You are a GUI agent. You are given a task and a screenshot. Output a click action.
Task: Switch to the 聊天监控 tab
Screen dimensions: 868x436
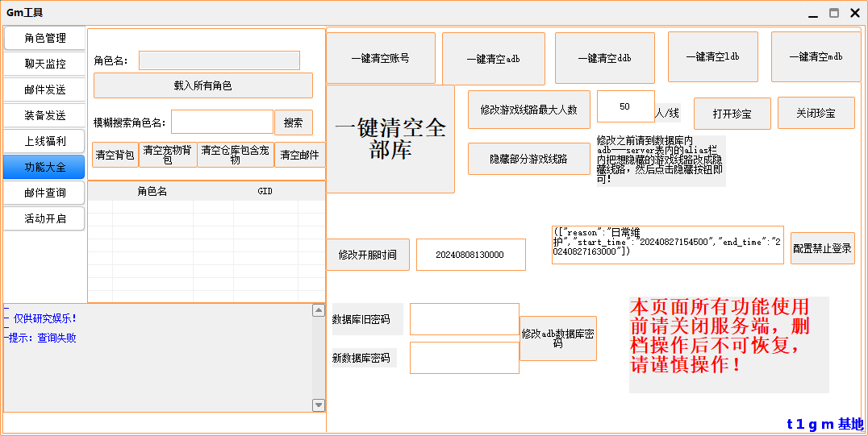[x=44, y=64]
